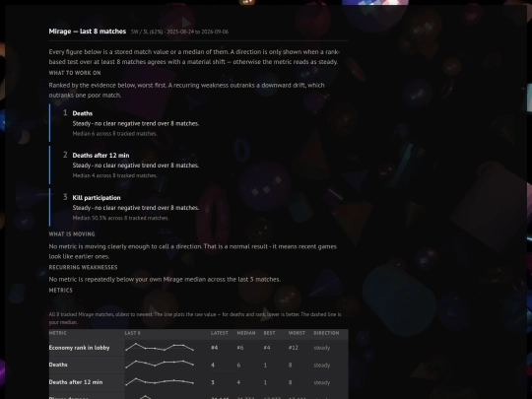Select the 'Economy rank in lobby' table row label
This screenshot has height=399, width=532.
(x=79, y=348)
